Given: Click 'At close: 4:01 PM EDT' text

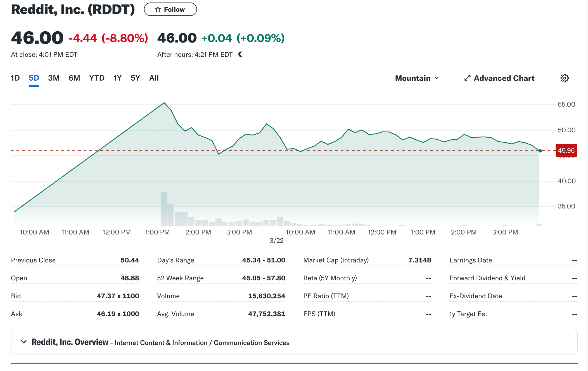Looking at the screenshot, I should [x=44, y=55].
